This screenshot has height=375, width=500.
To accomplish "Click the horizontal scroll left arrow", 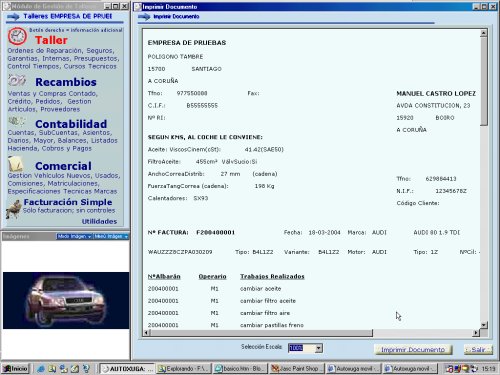I will 147,333.
